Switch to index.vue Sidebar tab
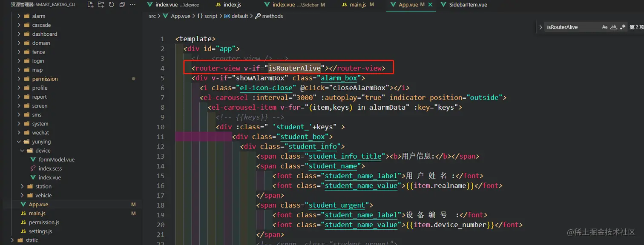644x245 pixels. click(294, 5)
